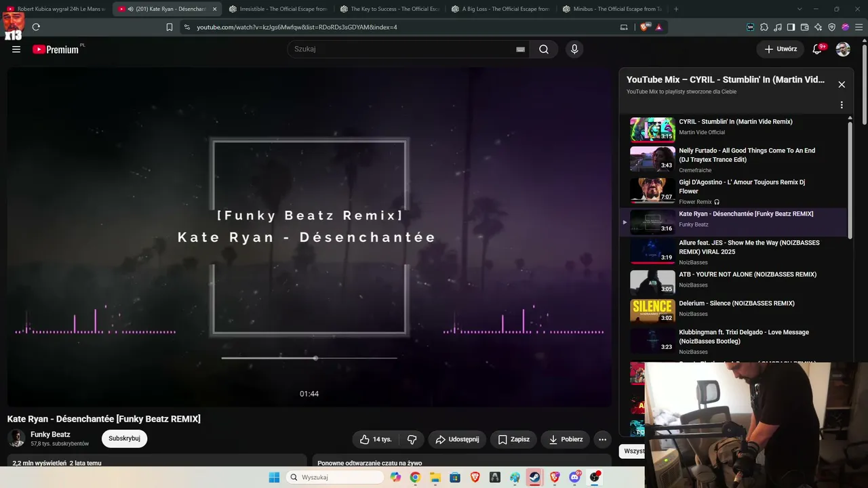The width and height of the screenshot is (868, 488).
Task: Click the video title below the player
Action: (104, 419)
